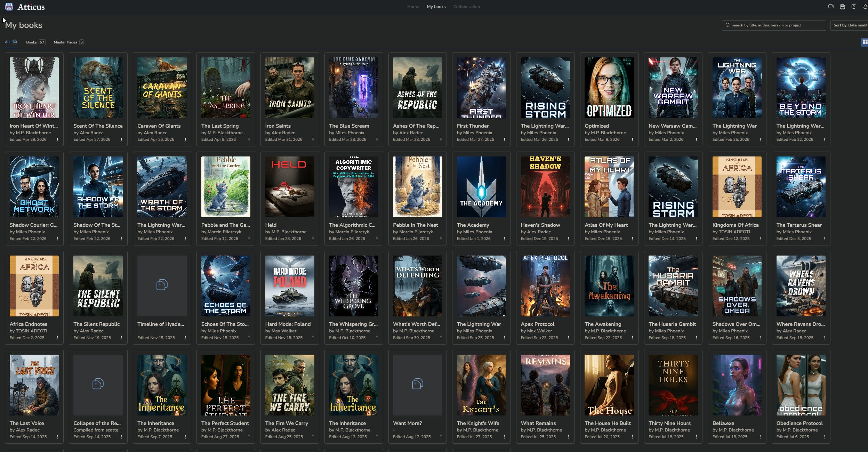The image size is (868, 452).
Task: Click the search by title input field
Action: pyautogui.click(x=774, y=25)
